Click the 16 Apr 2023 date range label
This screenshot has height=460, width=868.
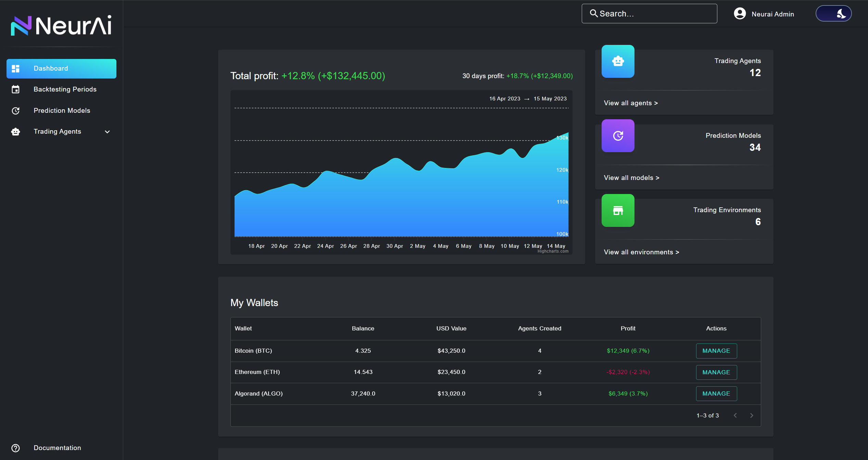pos(505,99)
